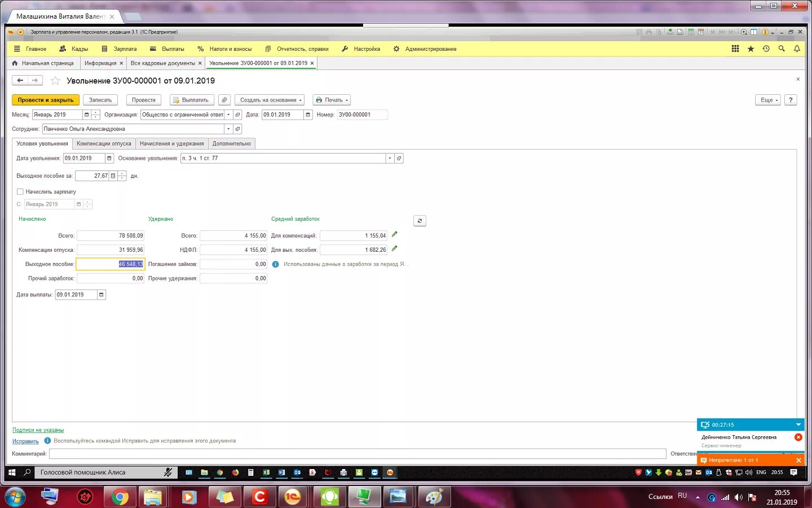This screenshot has height=508, width=812.
Task: Edit average earnings for compensation pencil
Action: tap(394, 234)
